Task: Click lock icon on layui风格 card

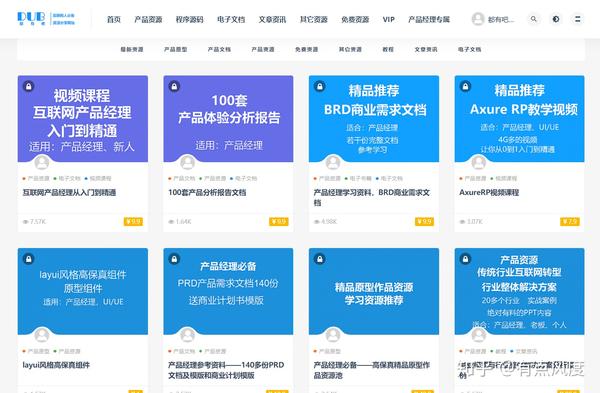Action: click(28, 259)
